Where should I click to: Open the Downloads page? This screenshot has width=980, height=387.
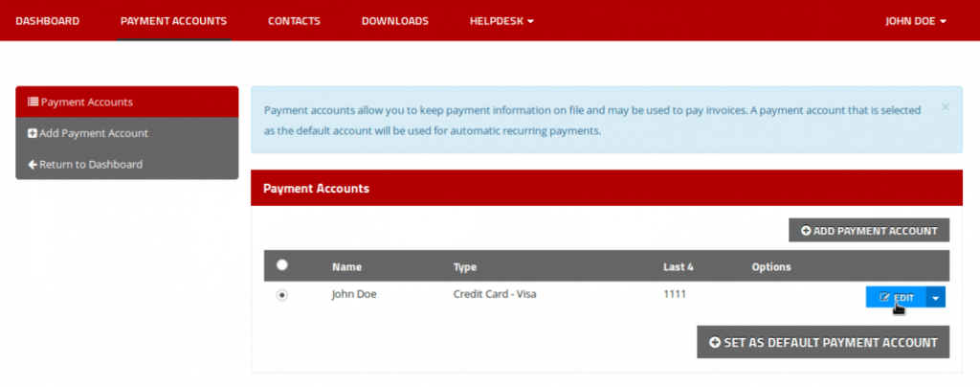[395, 21]
